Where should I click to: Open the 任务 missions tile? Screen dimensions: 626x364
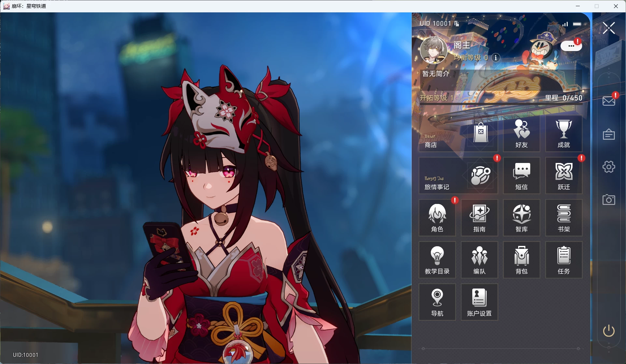564,260
